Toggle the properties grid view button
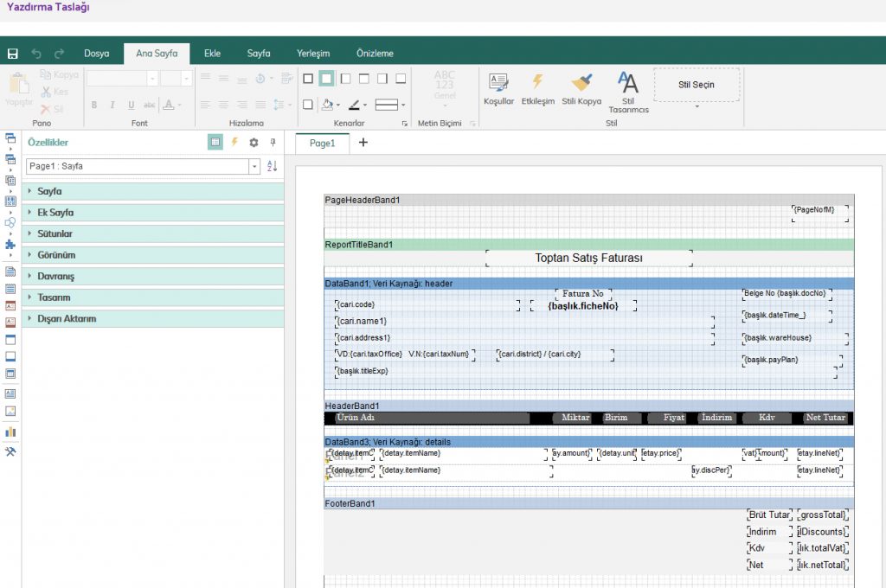This screenshot has height=588, width=886. pyautogui.click(x=215, y=143)
